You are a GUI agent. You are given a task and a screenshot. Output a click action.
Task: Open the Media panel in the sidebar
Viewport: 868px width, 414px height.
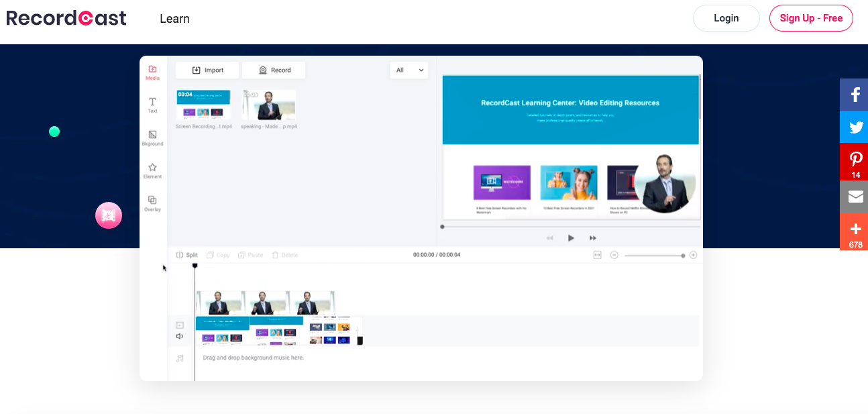[x=152, y=72]
